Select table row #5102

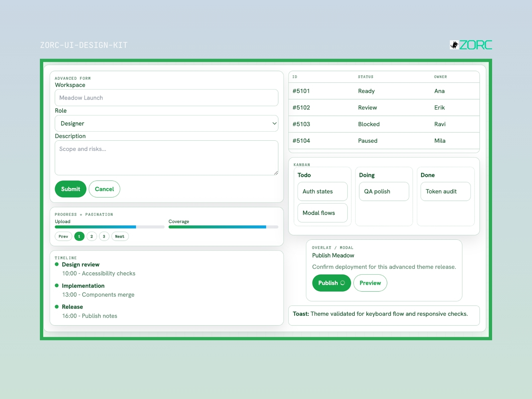pos(384,108)
